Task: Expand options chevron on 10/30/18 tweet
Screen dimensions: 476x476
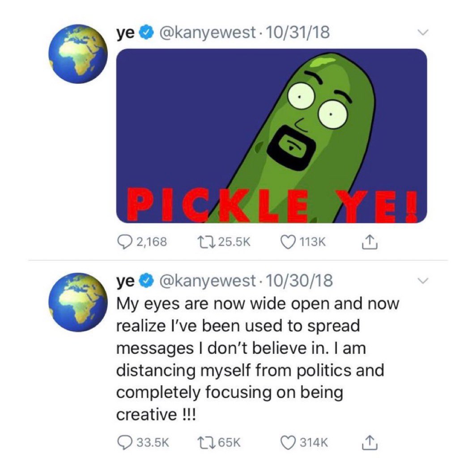Action: tap(422, 281)
